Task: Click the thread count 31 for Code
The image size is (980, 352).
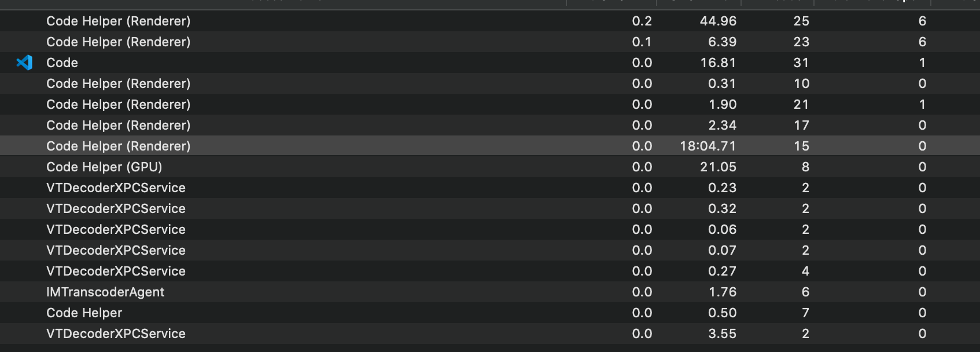Action: (x=801, y=63)
